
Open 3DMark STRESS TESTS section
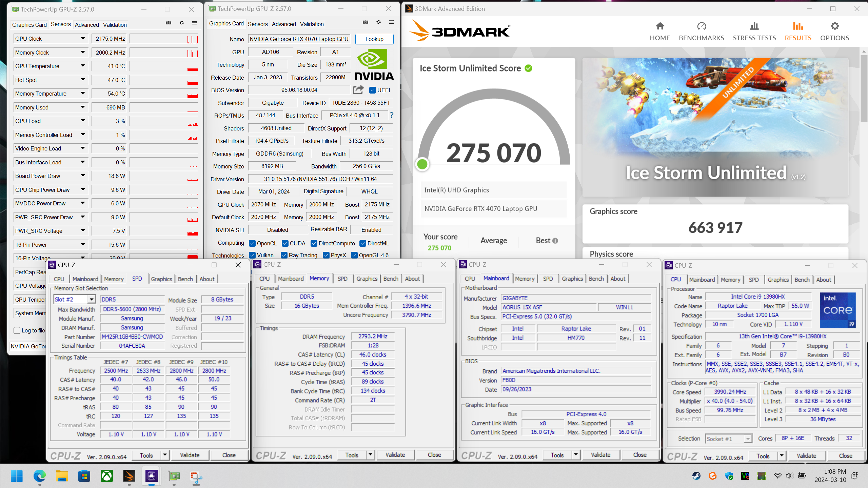pos(754,31)
